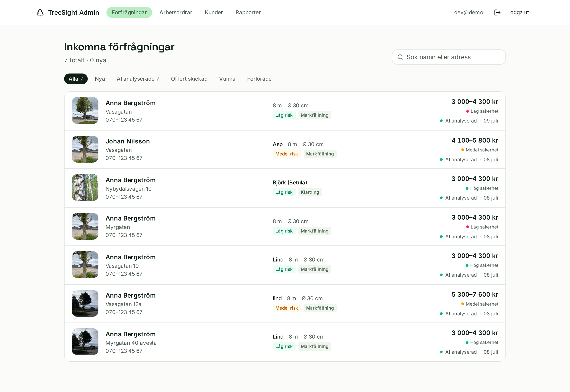570x392 pixels.
Task: Click the logout arrow icon
Action: pyautogui.click(x=497, y=12)
